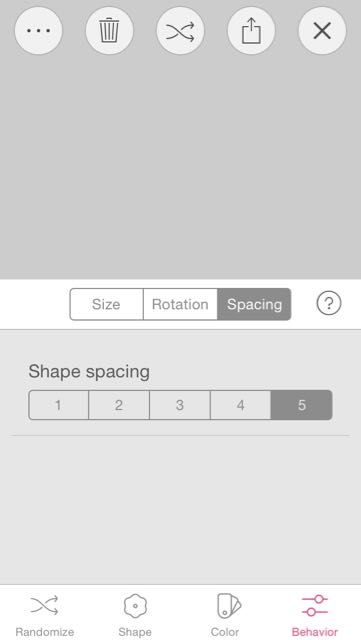The image size is (361, 640).
Task: Set shape spacing to 4
Action: click(x=241, y=405)
